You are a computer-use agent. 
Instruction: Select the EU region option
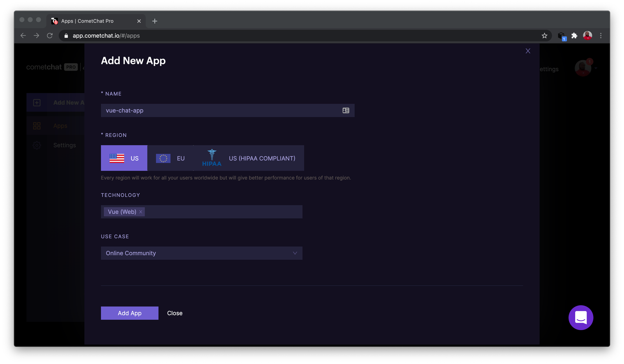pyautogui.click(x=170, y=158)
